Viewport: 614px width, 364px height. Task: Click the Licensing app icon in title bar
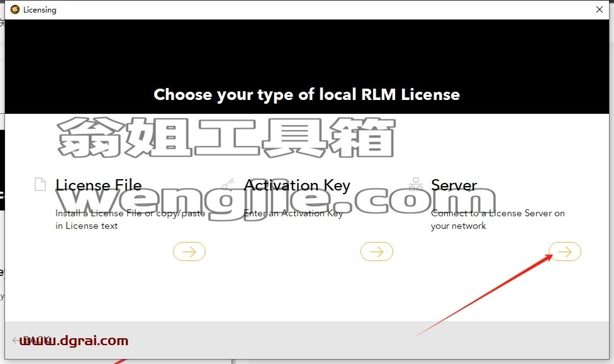(15, 9)
